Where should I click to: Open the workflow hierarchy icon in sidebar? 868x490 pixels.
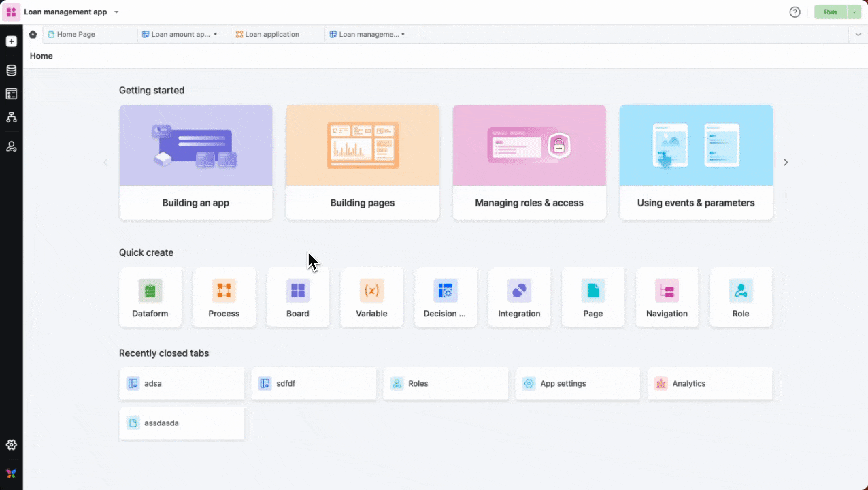click(12, 118)
